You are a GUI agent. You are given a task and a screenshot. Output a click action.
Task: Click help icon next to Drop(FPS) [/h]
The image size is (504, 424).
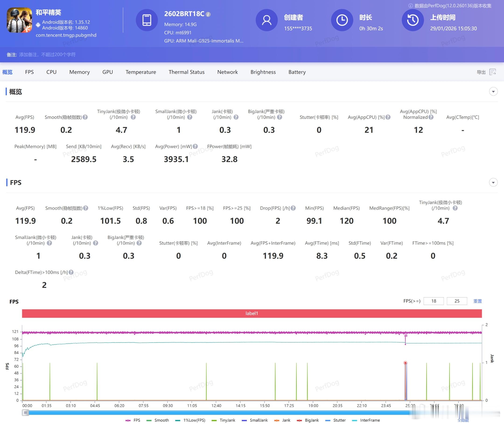tap(293, 208)
